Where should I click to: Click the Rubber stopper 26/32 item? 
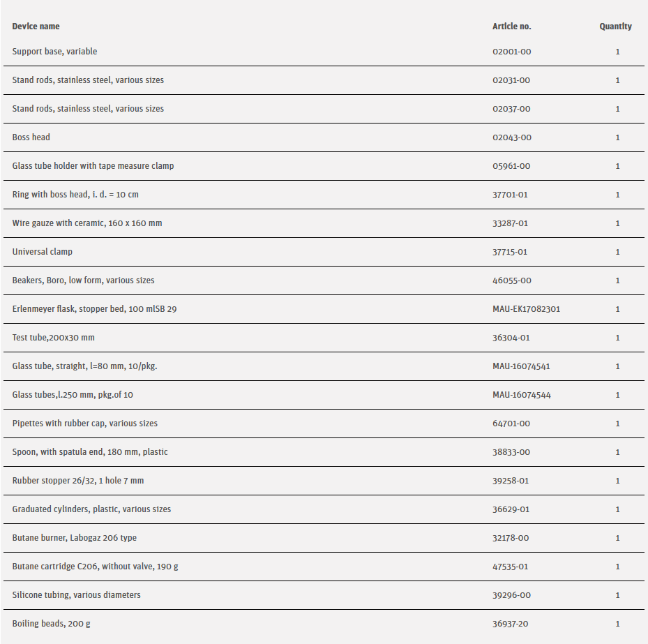pyautogui.click(x=78, y=481)
